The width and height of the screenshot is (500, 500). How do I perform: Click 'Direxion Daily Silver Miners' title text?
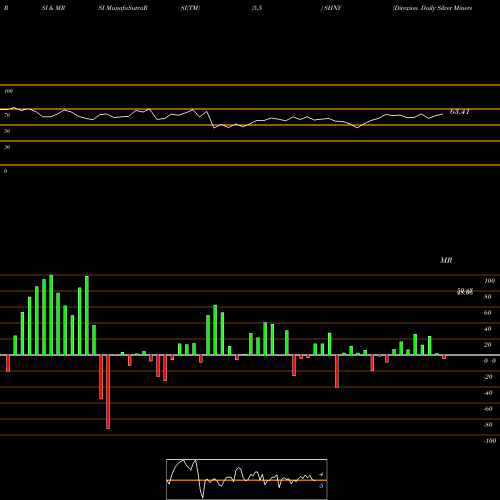click(432, 8)
